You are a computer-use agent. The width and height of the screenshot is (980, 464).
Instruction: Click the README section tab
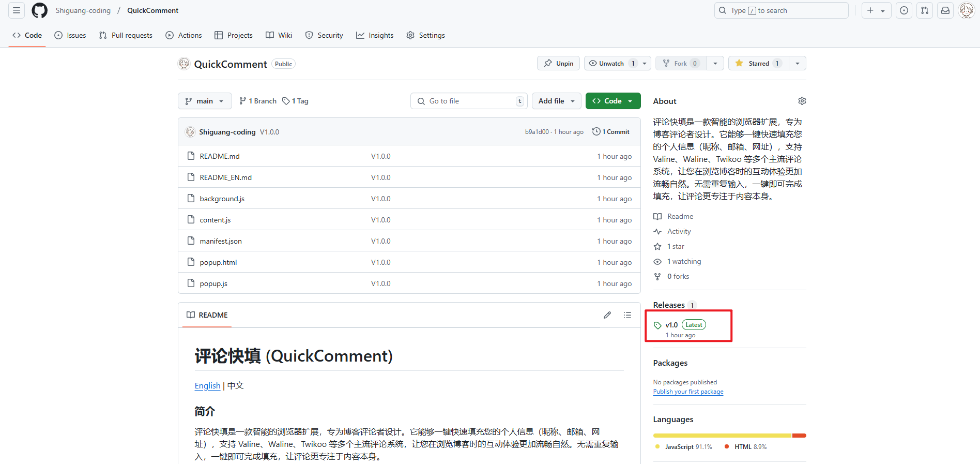(207, 315)
